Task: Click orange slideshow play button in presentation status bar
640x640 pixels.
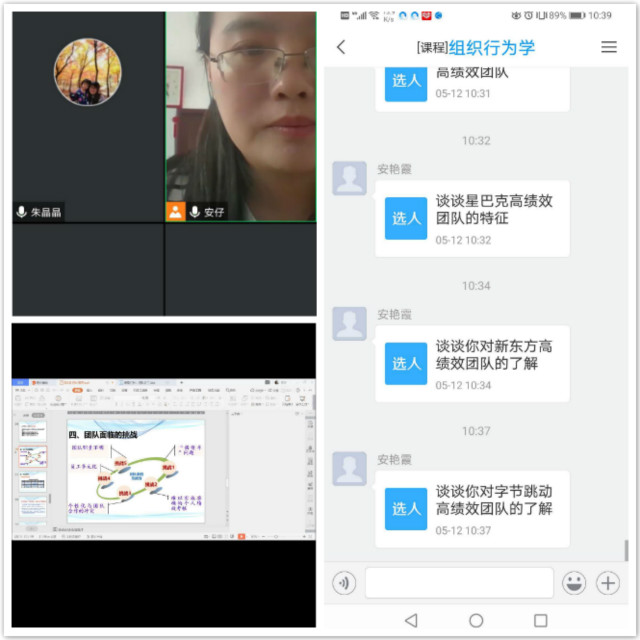Action: coord(242,536)
